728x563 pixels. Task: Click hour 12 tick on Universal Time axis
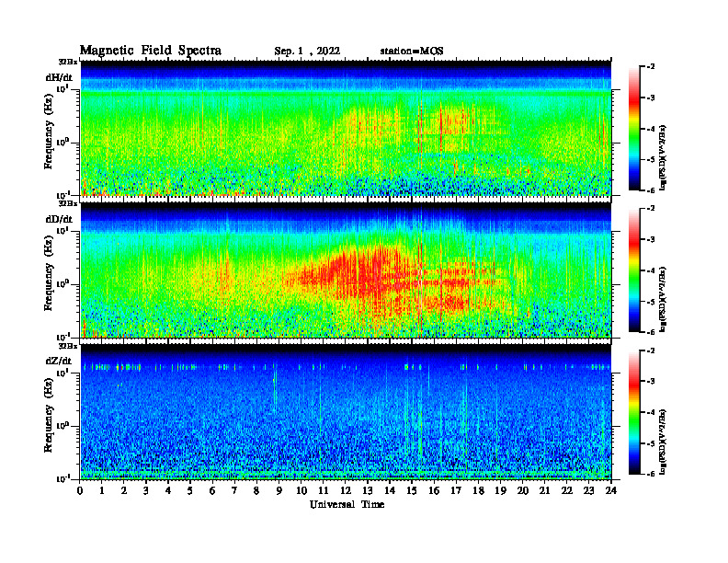click(346, 491)
